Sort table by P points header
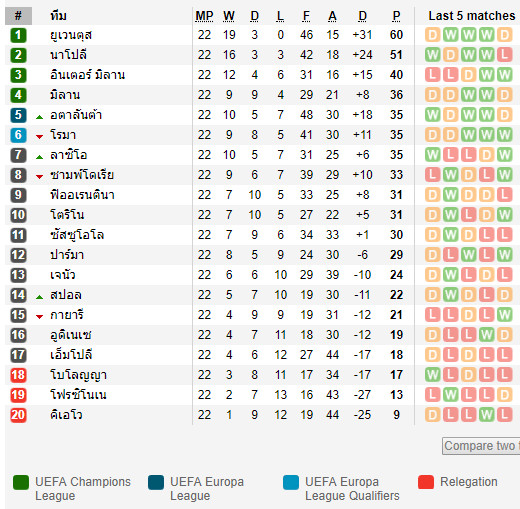The height and width of the screenshot is (509, 520). point(396,16)
